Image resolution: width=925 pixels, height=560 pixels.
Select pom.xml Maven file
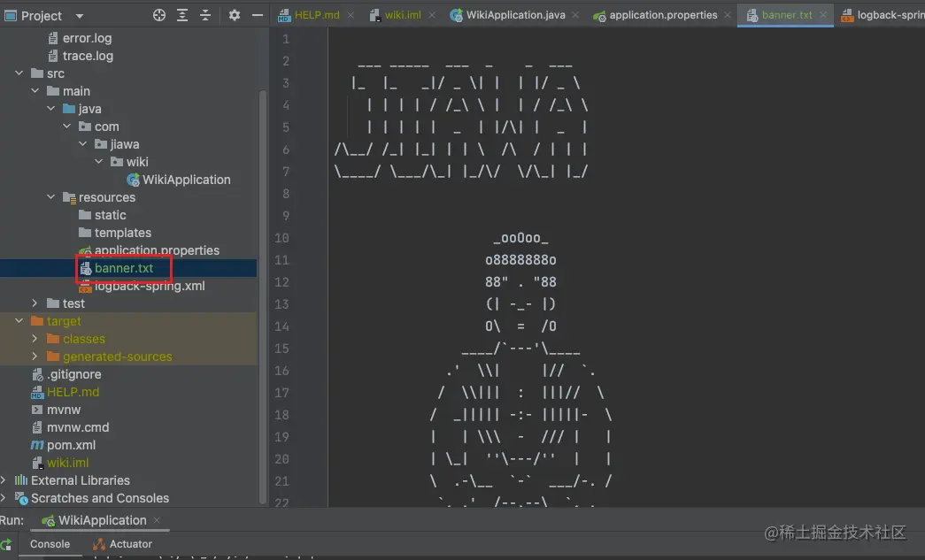click(x=71, y=445)
